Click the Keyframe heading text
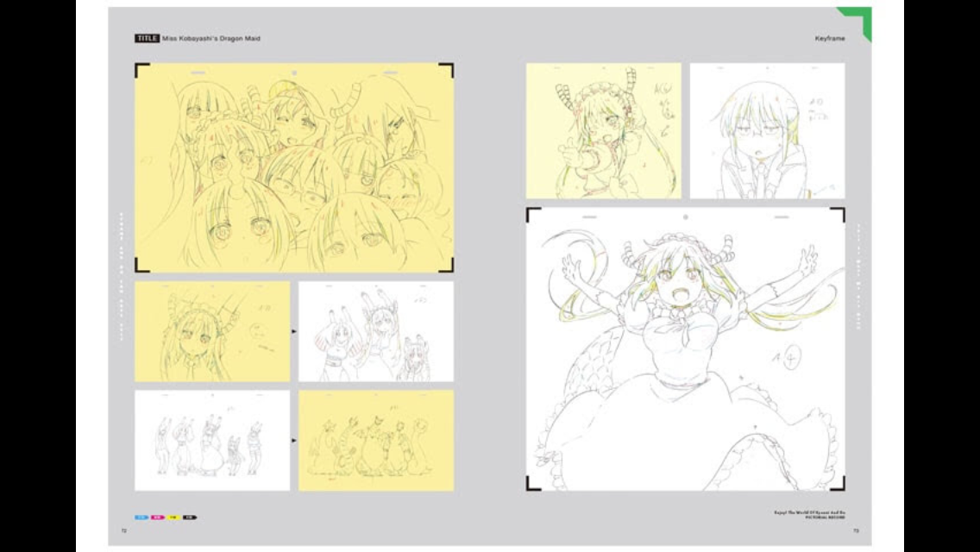This screenshot has height=552, width=980. pos(830,38)
